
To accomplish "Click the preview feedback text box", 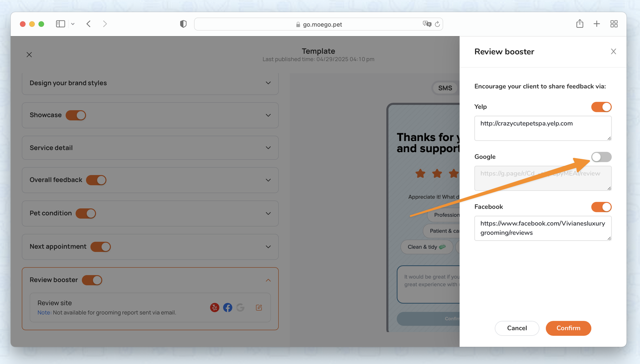I will point(428,284).
